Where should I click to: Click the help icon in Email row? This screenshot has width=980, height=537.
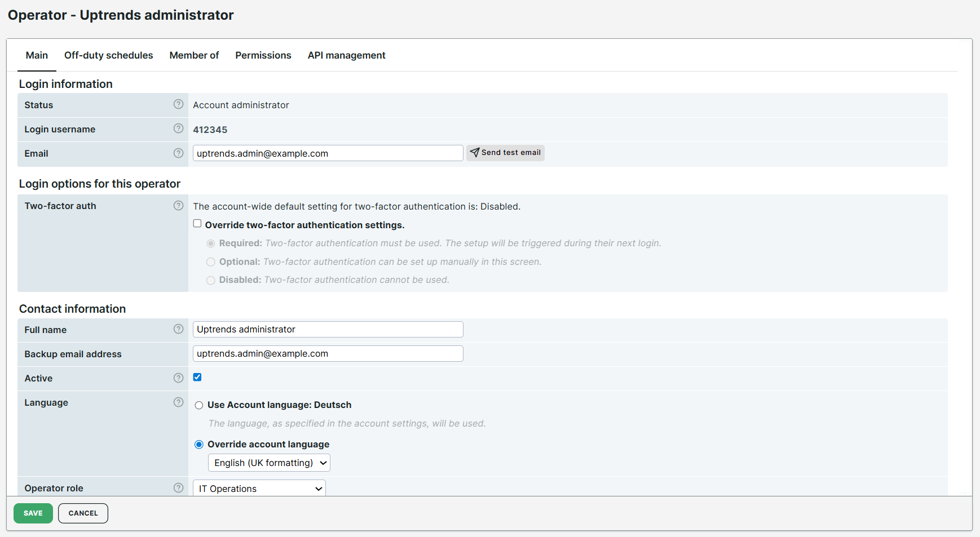point(178,153)
